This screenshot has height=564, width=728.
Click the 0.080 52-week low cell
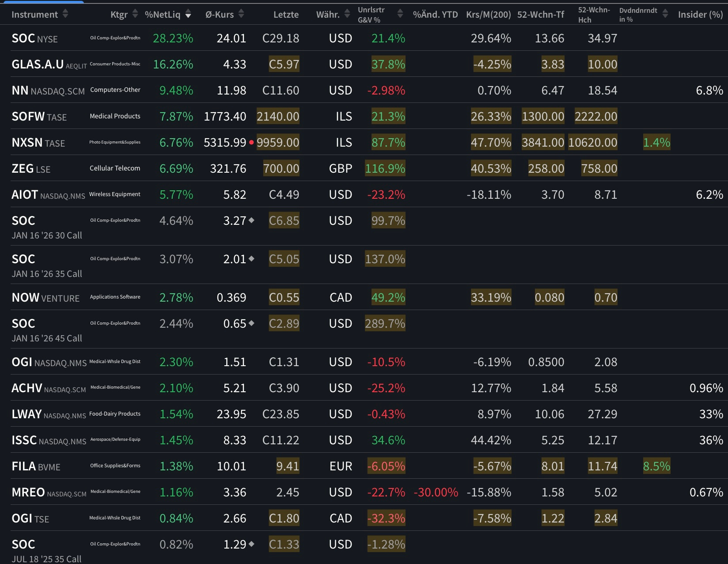click(x=550, y=298)
